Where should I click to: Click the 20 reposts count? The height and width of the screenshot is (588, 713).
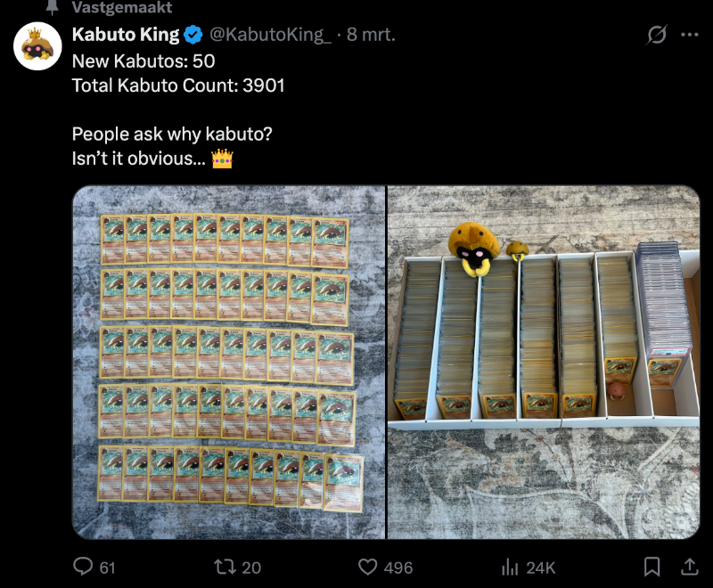[x=251, y=568]
